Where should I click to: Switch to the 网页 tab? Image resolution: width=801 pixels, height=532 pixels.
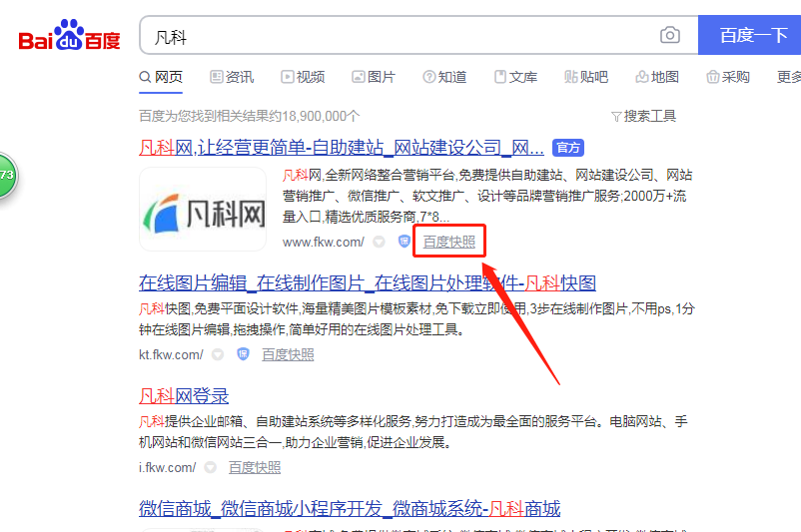point(161,77)
